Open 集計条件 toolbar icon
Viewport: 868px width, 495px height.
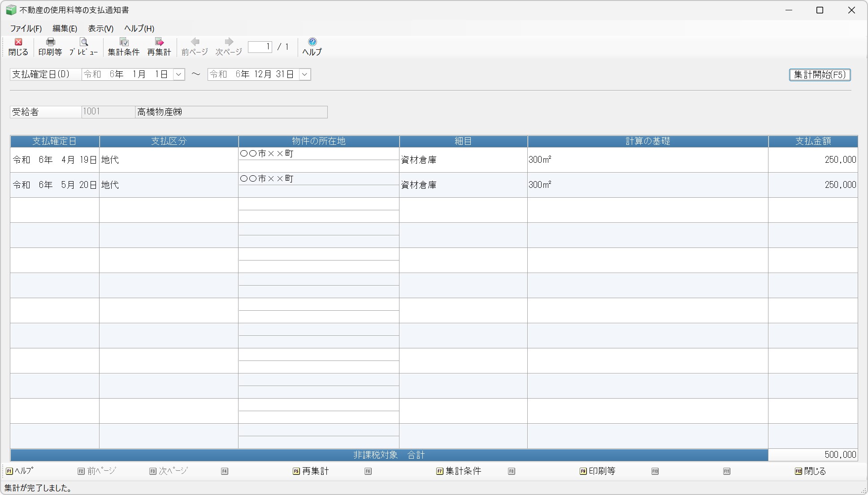click(124, 42)
